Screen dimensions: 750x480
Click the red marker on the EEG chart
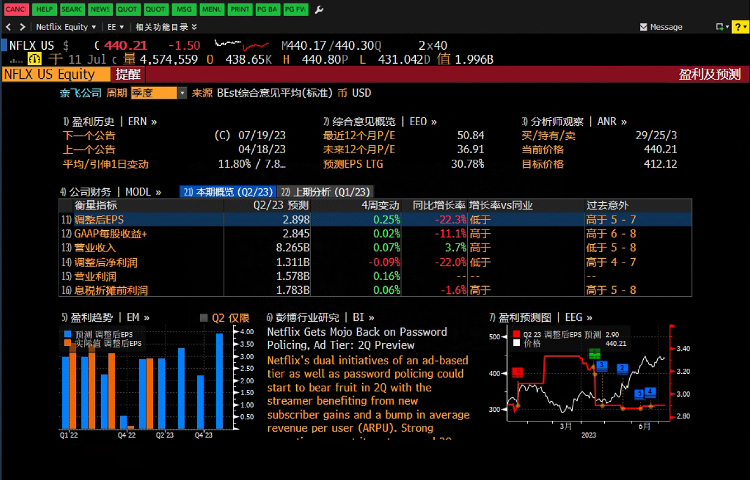[x=518, y=372]
